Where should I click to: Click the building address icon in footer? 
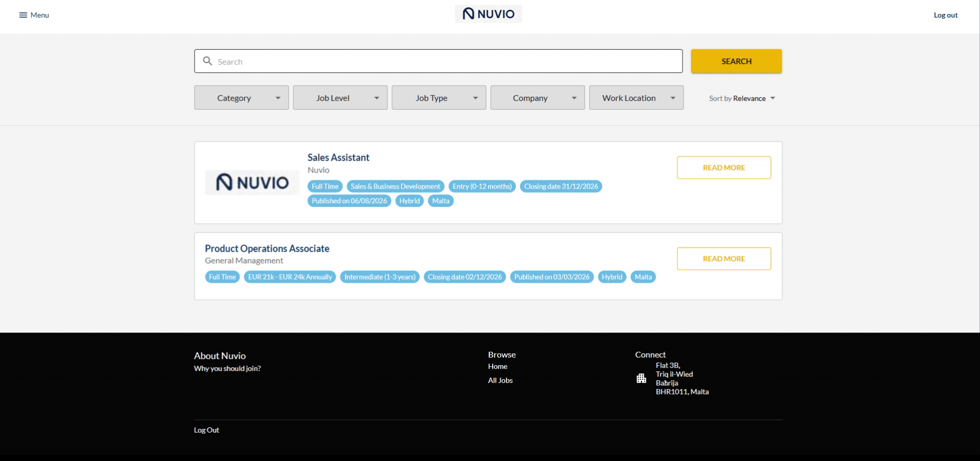pyautogui.click(x=642, y=378)
